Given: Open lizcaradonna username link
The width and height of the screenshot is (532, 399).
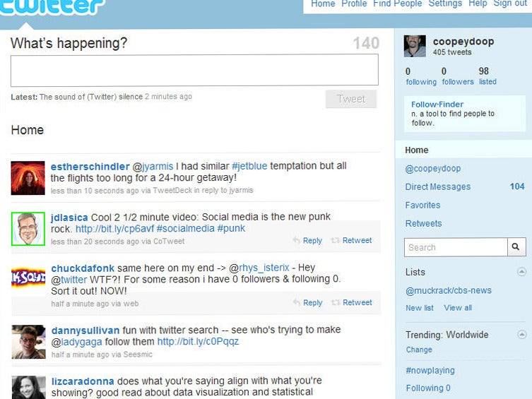Looking at the screenshot, I should pos(83,381).
